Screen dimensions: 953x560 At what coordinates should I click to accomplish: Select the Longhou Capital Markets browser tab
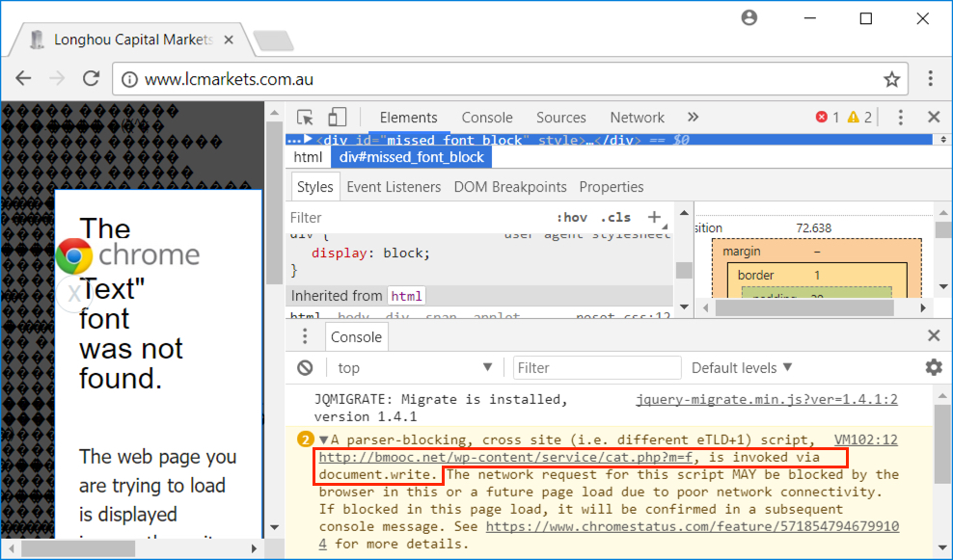coord(132,40)
